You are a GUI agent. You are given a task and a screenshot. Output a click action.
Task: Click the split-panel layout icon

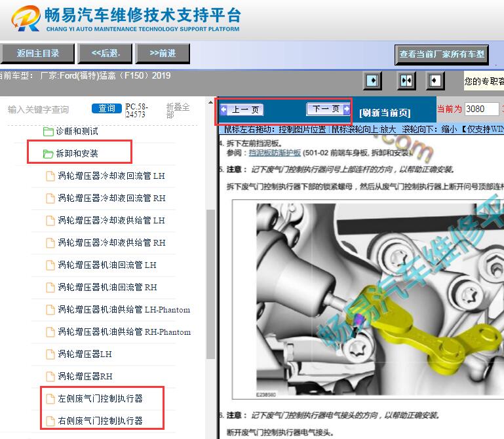tap(406, 81)
